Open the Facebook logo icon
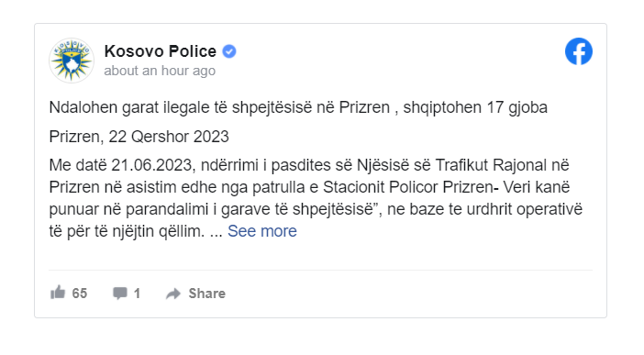This screenshot has width=644, height=355. [x=578, y=51]
